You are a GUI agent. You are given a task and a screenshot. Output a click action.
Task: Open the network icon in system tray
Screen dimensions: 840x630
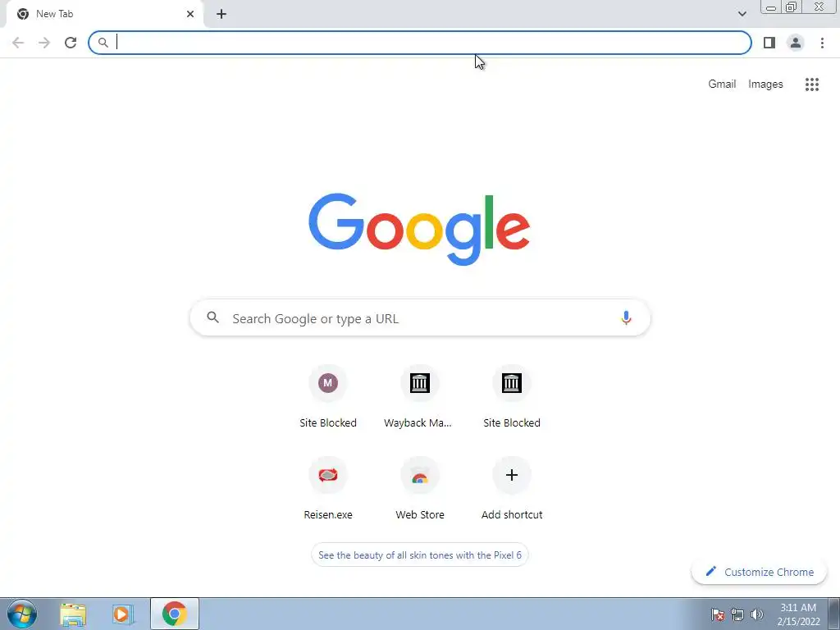click(737, 614)
